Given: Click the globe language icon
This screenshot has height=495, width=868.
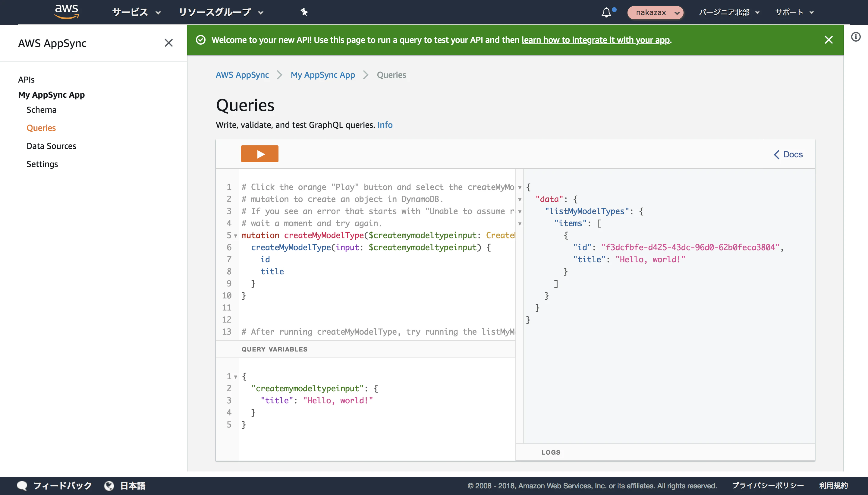Looking at the screenshot, I should [109, 486].
